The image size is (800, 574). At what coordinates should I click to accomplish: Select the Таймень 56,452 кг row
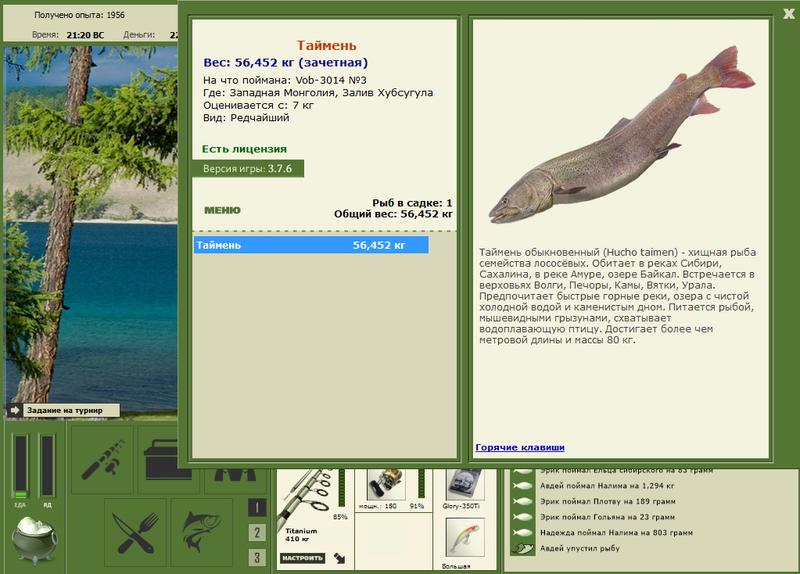[x=311, y=245]
